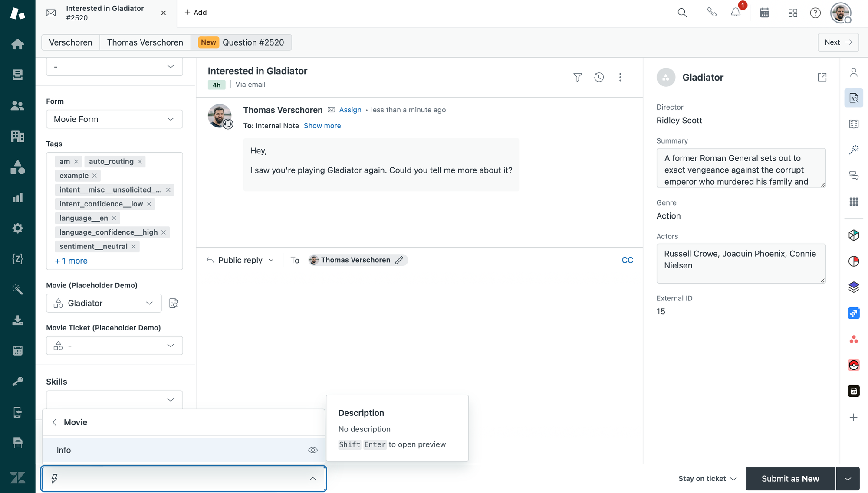868x493 pixels.
Task: Click the lookup preview icon beside Gladiator
Action: [174, 304]
